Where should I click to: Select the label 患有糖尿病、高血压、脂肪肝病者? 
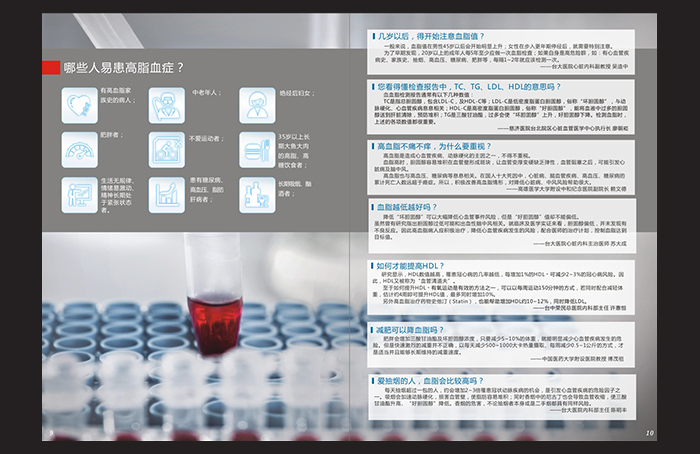(207, 190)
